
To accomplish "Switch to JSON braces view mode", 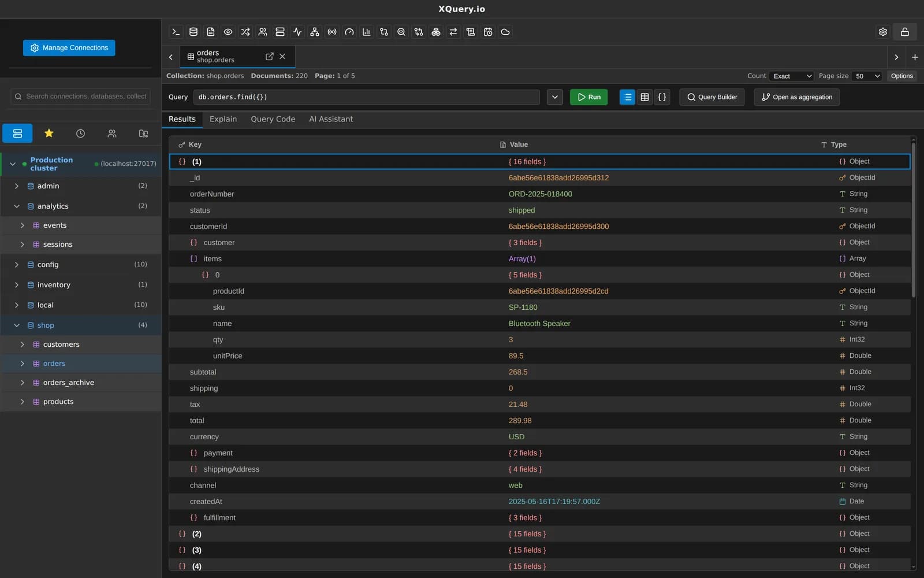I will coord(662,97).
